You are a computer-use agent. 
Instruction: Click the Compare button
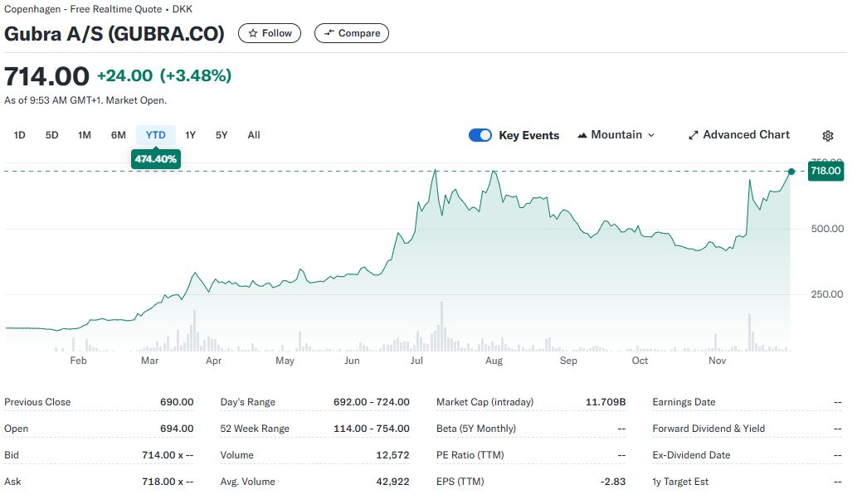tap(352, 33)
